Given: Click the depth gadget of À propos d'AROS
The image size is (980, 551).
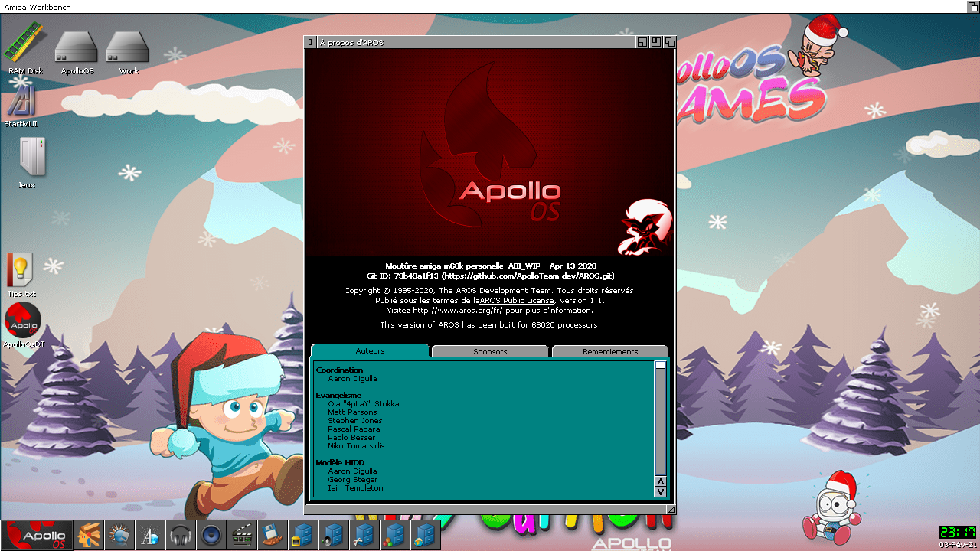Looking at the screenshot, I should tap(670, 42).
